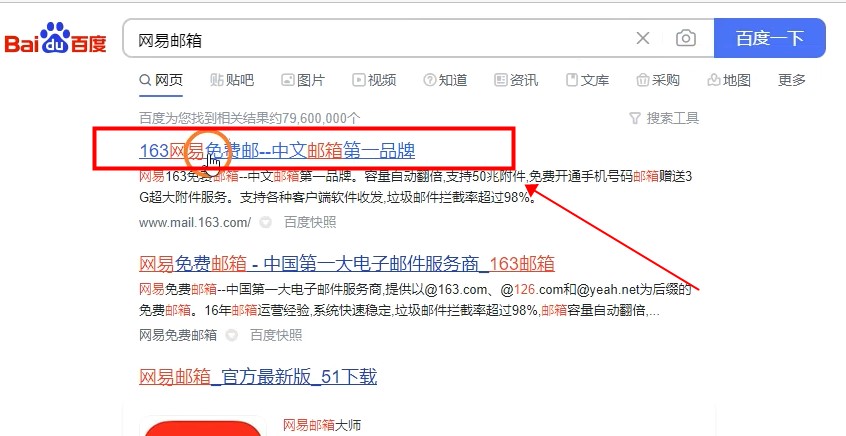The width and height of the screenshot is (846, 436).
Task: Click the 百度一下 search button
Action: [769, 38]
